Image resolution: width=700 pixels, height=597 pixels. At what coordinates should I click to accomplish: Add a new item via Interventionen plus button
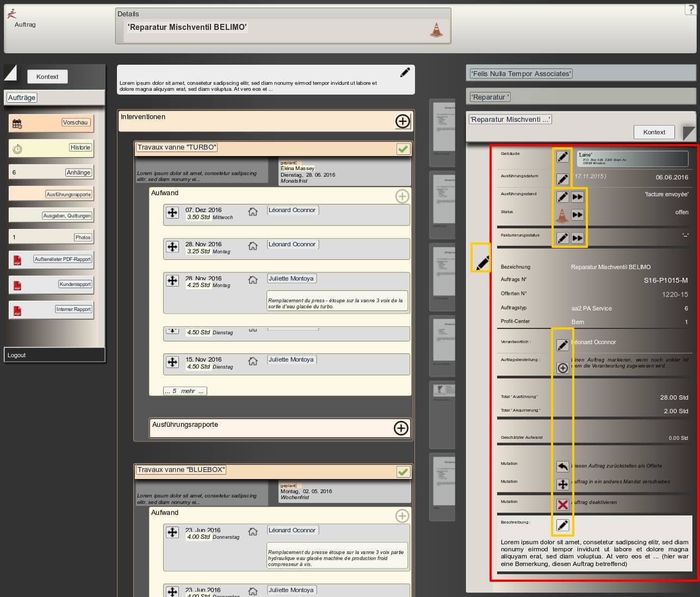point(402,121)
